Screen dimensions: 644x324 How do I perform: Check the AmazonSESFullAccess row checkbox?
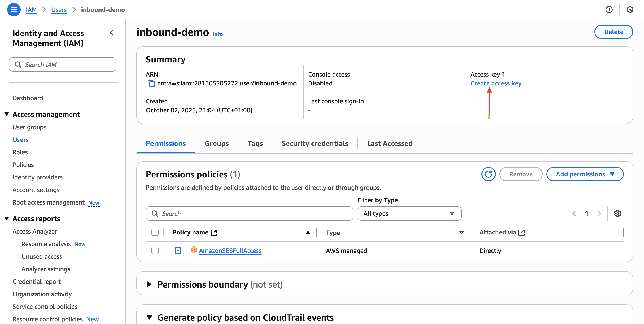pos(155,250)
